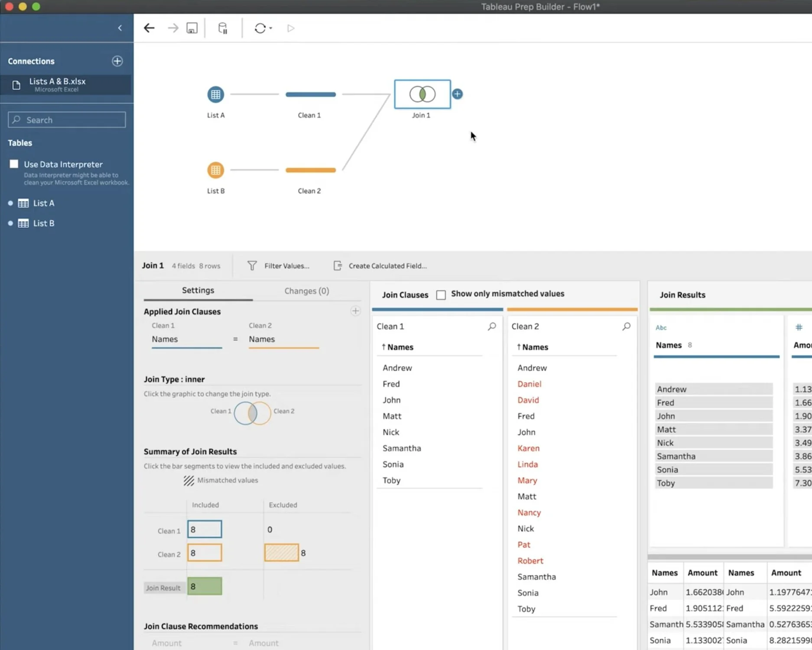Select the Clean 1 step bar

(x=311, y=95)
